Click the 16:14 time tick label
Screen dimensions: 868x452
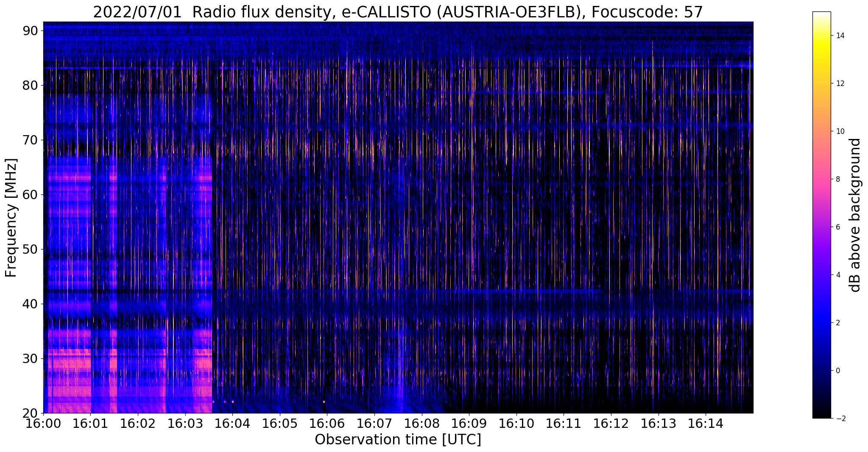(706, 423)
